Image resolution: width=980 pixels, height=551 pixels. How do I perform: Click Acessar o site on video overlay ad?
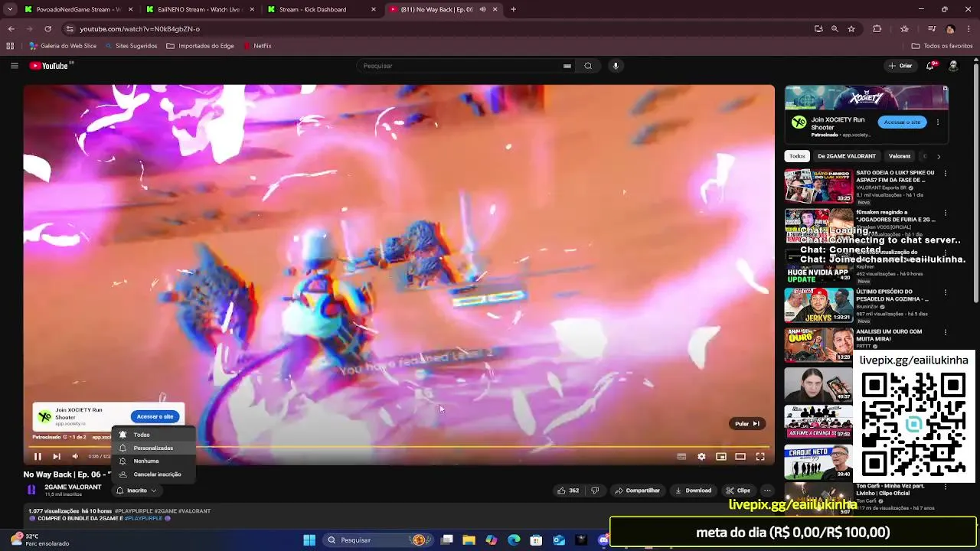(x=155, y=416)
